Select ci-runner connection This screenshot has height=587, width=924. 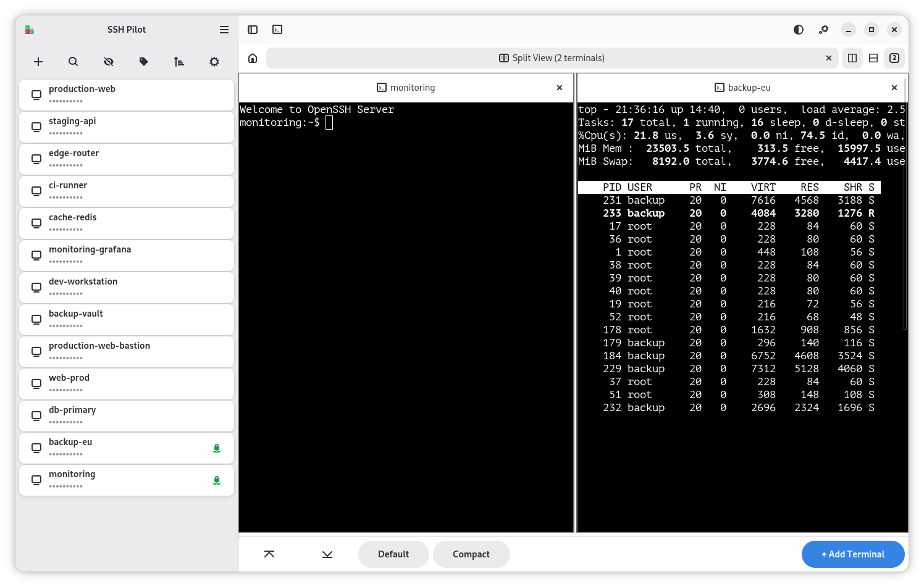127,191
